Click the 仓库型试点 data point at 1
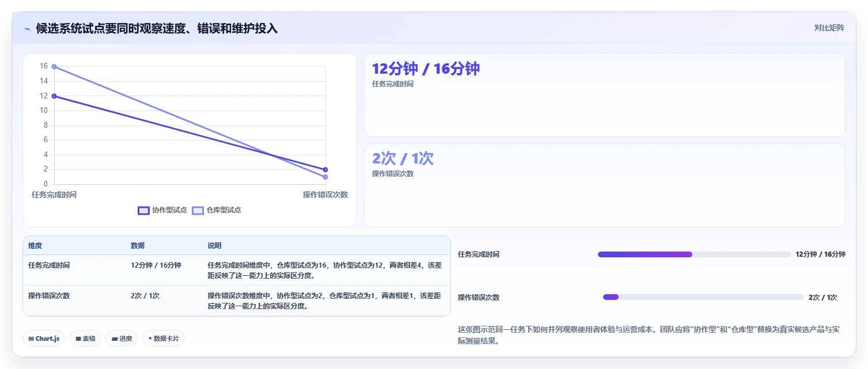Image resolution: width=868 pixels, height=369 pixels. [x=325, y=177]
